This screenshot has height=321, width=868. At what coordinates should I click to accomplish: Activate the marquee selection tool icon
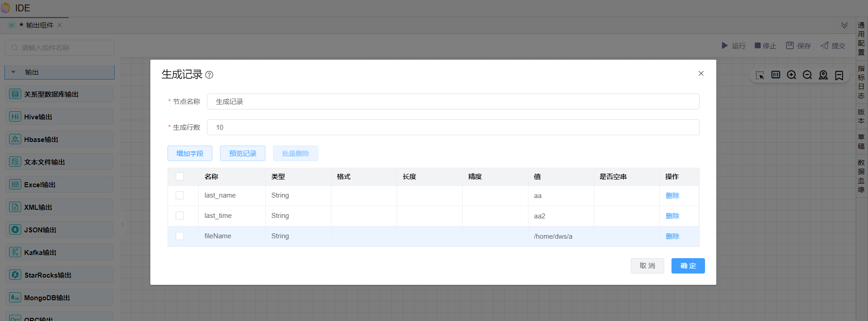[x=760, y=75]
